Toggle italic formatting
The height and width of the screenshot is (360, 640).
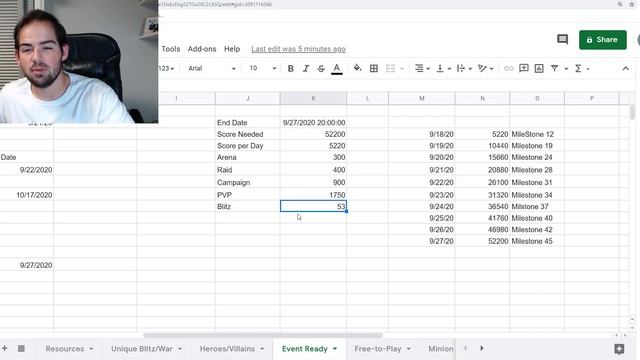tap(306, 69)
